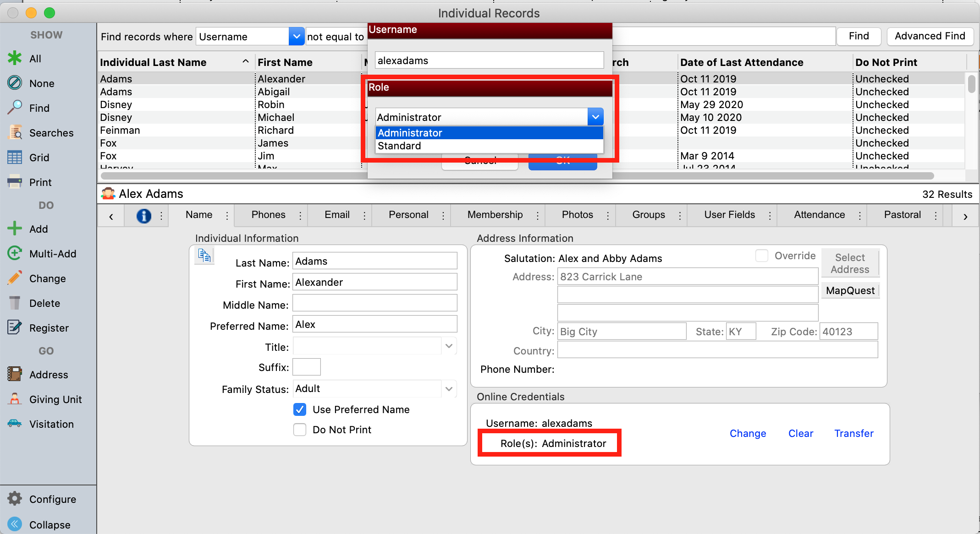The width and height of the screenshot is (980, 534).
Task: Choose Standard from Role list
Action: pos(399,146)
